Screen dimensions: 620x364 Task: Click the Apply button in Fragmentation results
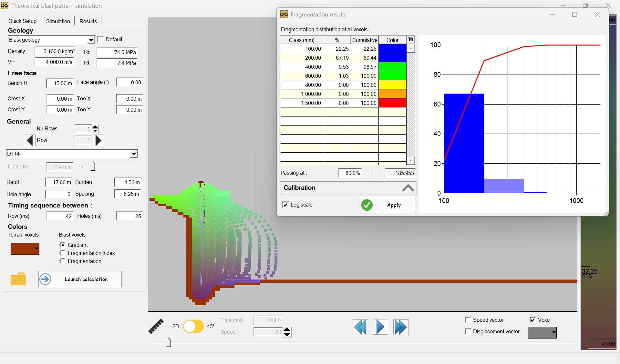pos(394,205)
